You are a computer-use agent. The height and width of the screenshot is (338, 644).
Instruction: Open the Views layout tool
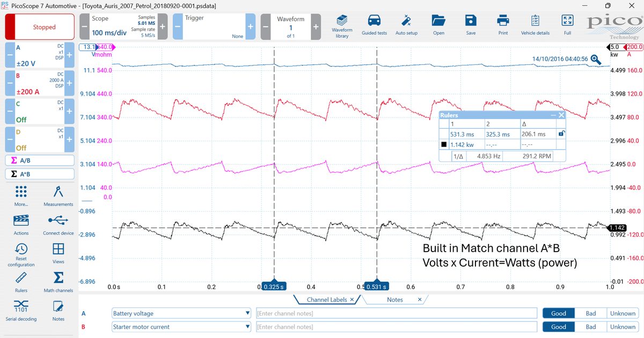point(58,254)
